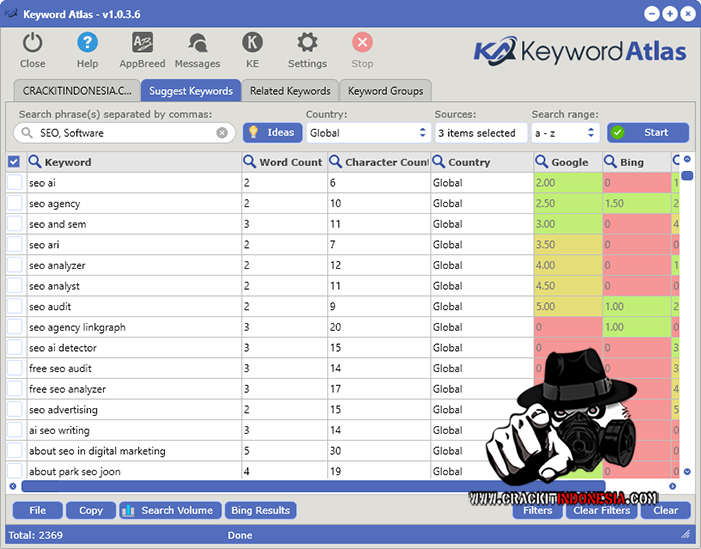
Task: Open the Search range 'a - z' dropdown
Action: [x=565, y=133]
